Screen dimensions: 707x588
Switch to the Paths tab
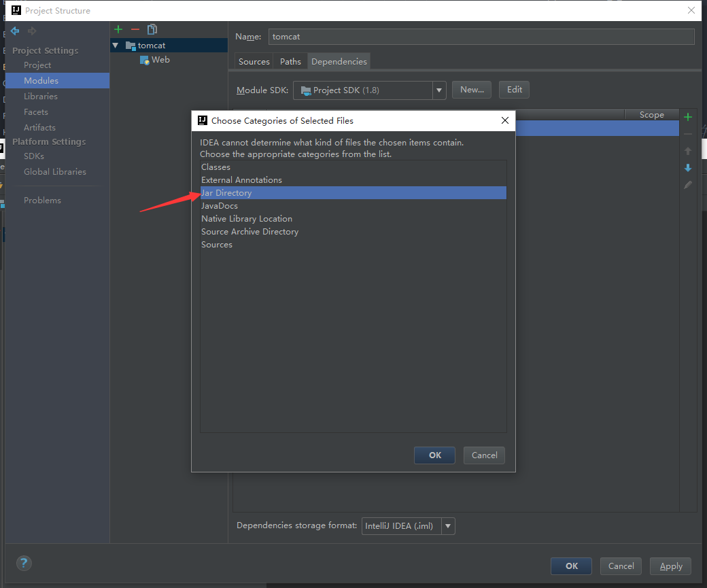pos(290,61)
